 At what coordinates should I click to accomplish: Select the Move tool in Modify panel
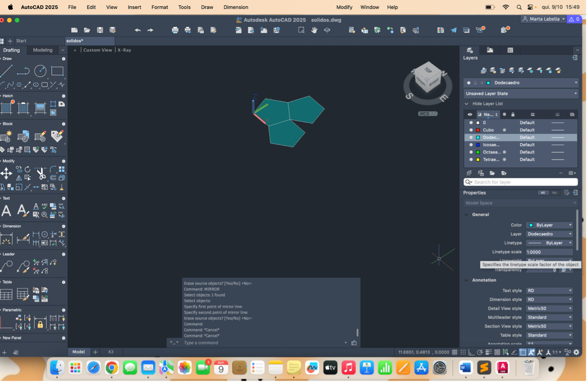pyautogui.click(x=6, y=174)
